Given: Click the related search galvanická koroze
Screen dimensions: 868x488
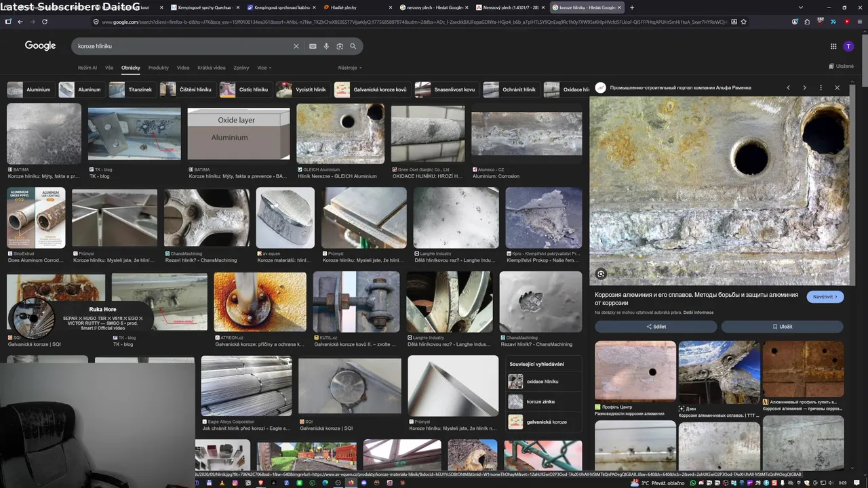Looking at the screenshot, I should (544, 422).
